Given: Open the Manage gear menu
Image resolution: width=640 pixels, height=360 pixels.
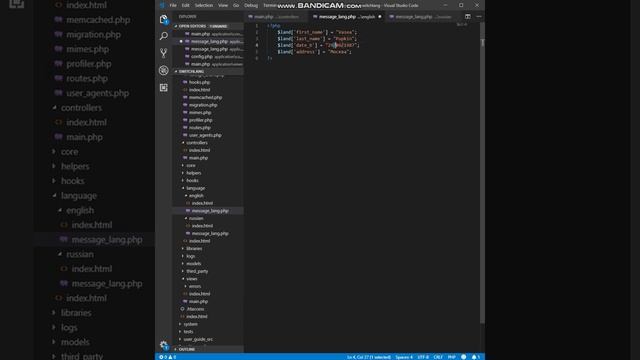Looking at the screenshot, I should click(x=164, y=345).
